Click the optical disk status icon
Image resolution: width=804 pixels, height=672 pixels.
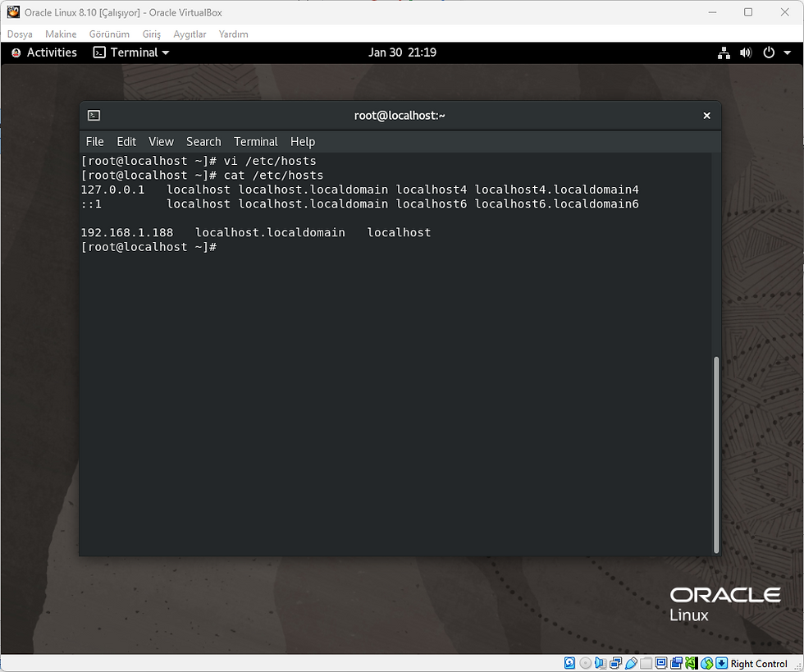point(586,663)
